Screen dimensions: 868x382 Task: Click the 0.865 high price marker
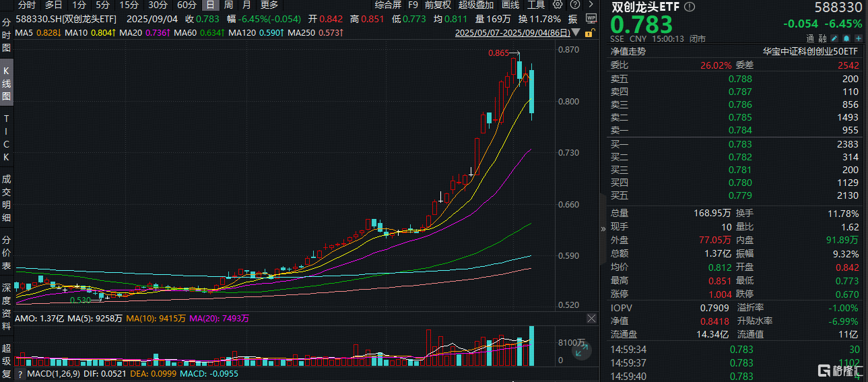coord(499,52)
